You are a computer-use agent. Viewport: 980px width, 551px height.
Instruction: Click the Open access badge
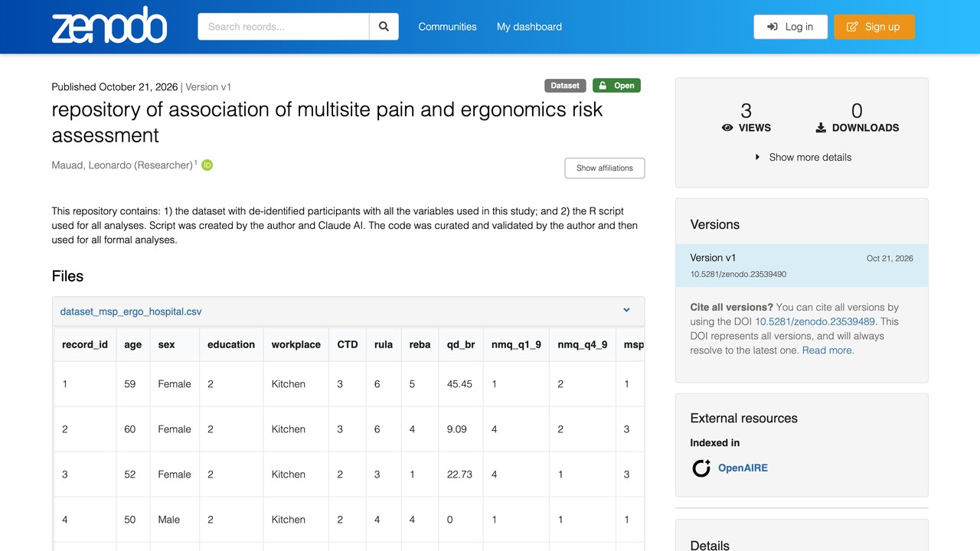pyautogui.click(x=616, y=86)
